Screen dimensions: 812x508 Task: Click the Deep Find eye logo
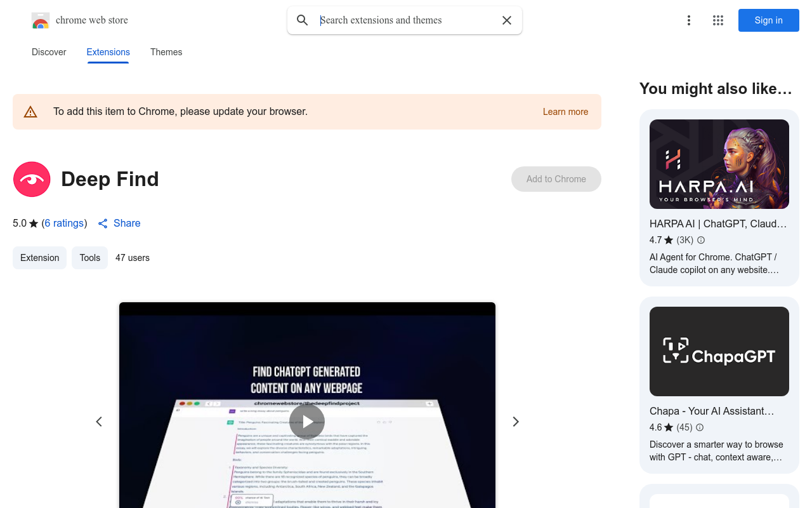click(32, 179)
